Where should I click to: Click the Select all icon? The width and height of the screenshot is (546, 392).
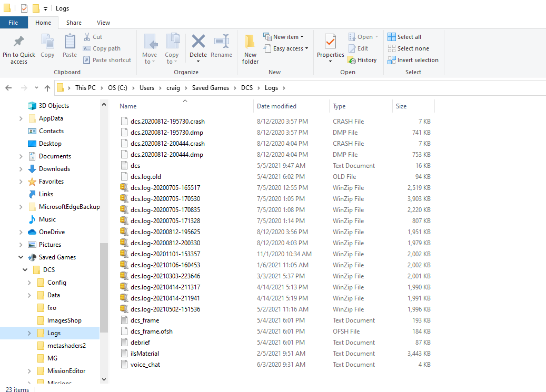[x=392, y=36]
